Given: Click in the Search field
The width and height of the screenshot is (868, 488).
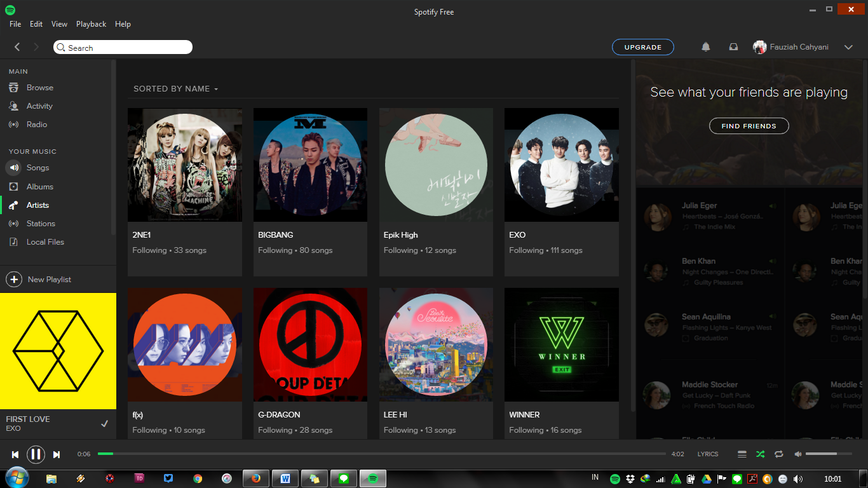Looking at the screenshot, I should coord(123,47).
